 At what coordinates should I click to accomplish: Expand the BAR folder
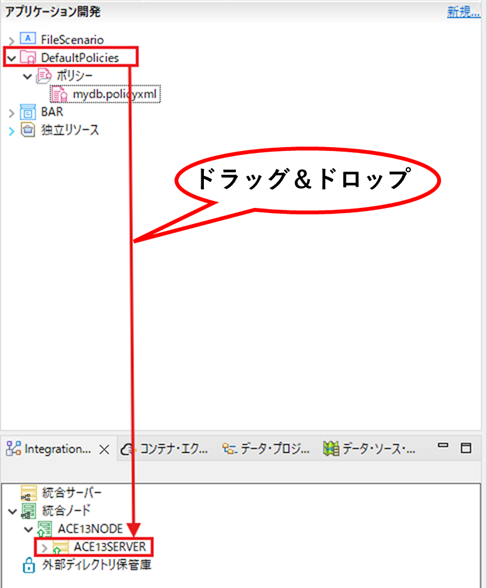11,113
